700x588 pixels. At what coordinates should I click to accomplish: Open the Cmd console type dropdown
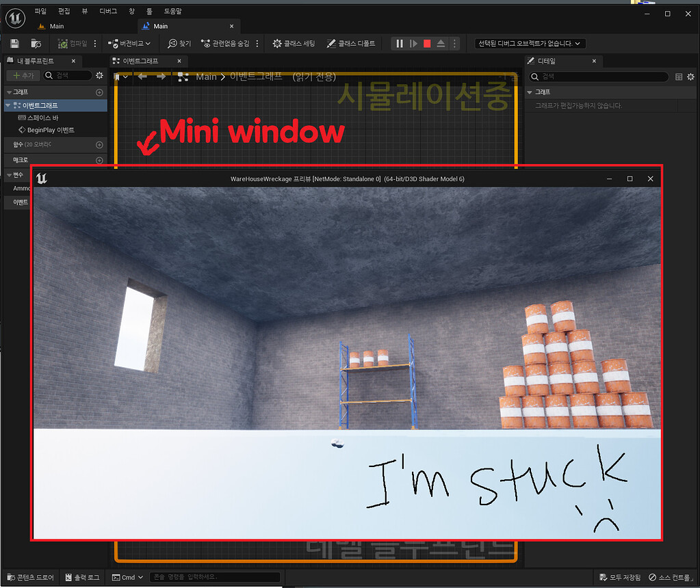[x=127, y=577]
